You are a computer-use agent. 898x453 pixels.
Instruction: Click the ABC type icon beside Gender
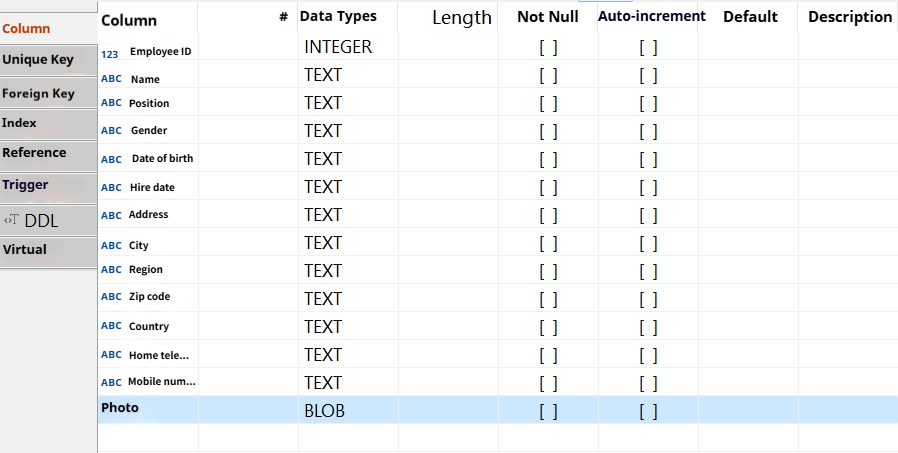(112, 131)
